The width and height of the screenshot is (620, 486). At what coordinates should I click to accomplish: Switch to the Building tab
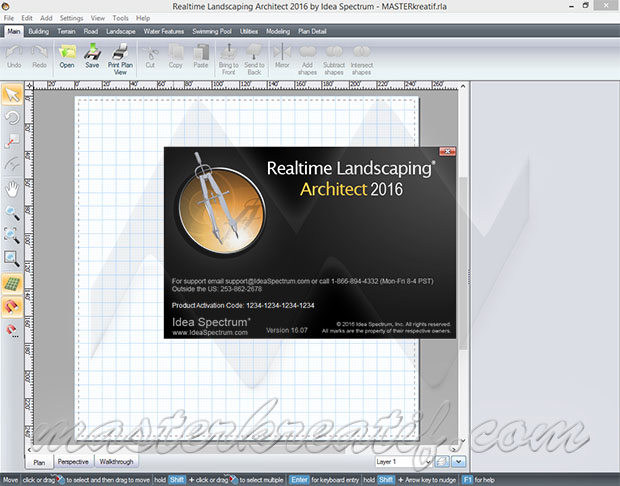click(38, 31)
